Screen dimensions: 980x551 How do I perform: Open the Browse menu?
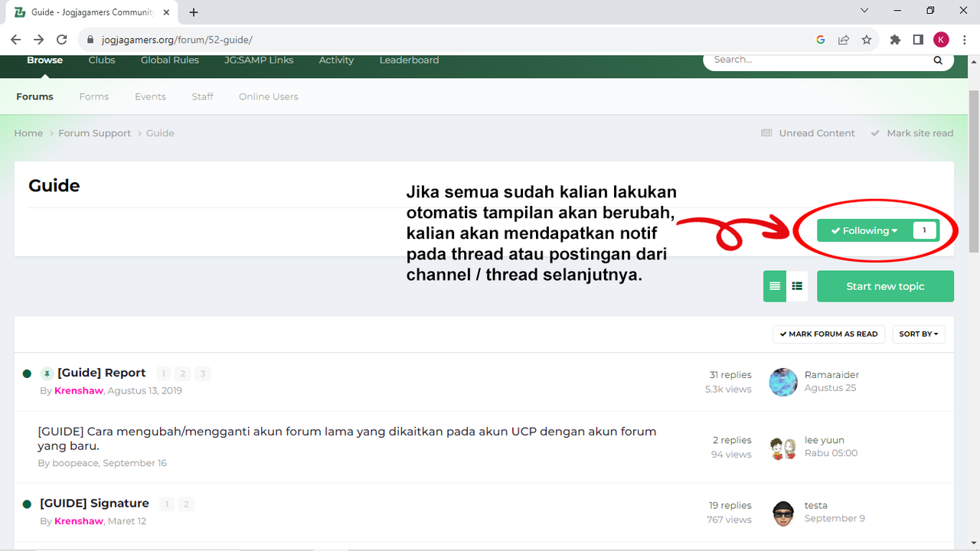coord(45,60)
